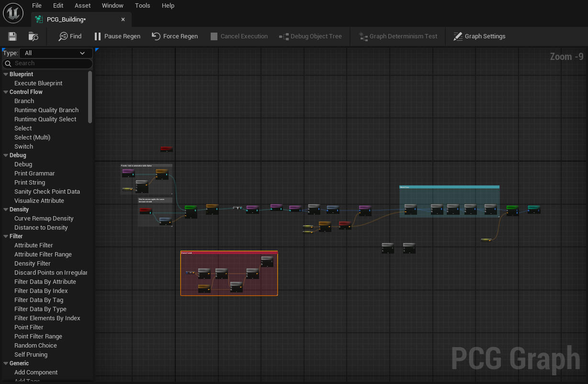Viewport: 588px width, 384px height.
Task: Click the Pause Regen icon
Action: (x=98, y=36)
